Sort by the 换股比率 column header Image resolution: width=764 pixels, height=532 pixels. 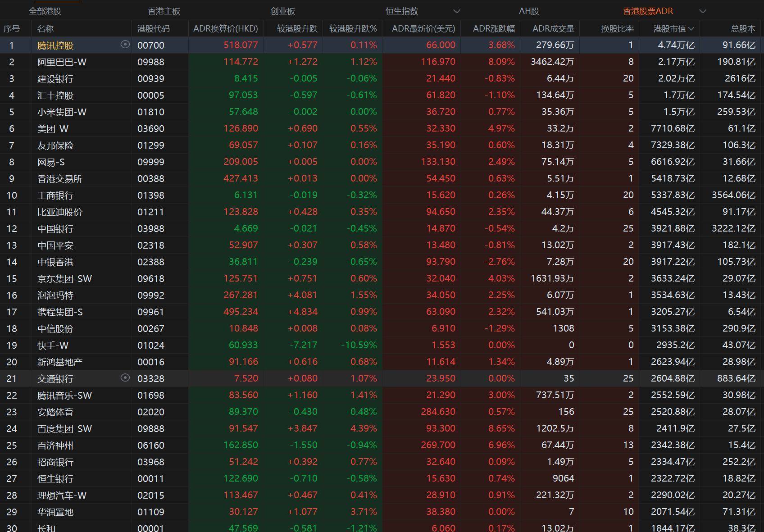coord(617,29)
